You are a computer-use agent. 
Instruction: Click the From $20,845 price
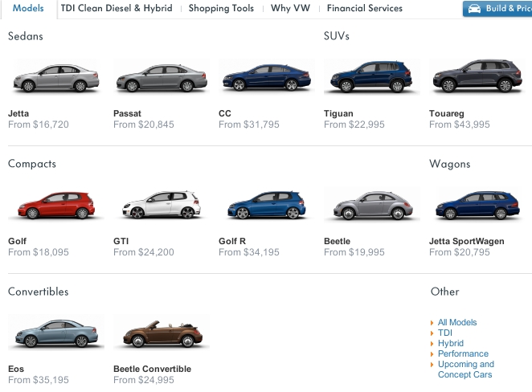pyautogui.click(x=144, y=125)
